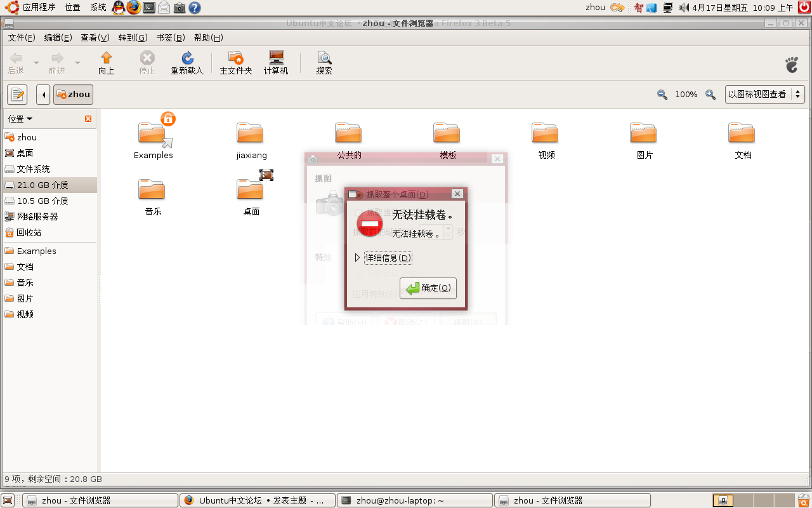Click the zhou path bar button
The width and height of the screenshot is (812, 508).
pyautogui.click(x=74, y=95)
